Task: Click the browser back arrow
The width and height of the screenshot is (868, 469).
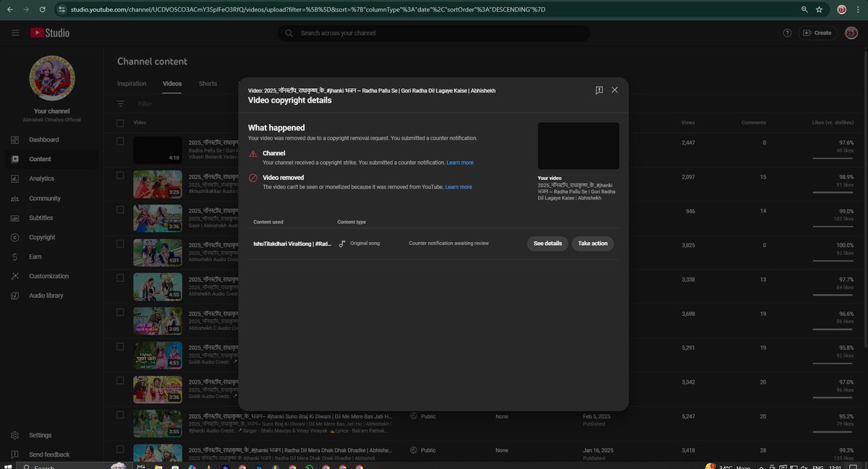Action: click(x=10, y=9)
